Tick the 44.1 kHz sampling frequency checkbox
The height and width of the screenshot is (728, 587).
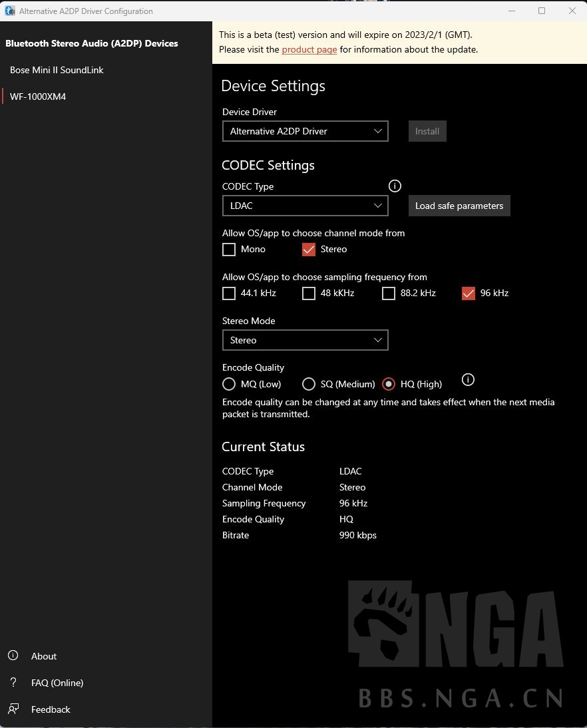coord(229,293)
